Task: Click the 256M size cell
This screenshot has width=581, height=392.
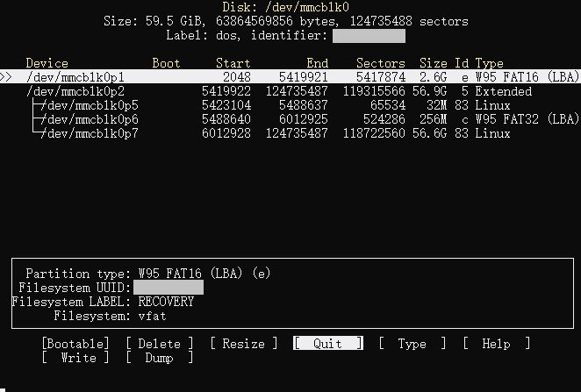Action: coord(434,119)
